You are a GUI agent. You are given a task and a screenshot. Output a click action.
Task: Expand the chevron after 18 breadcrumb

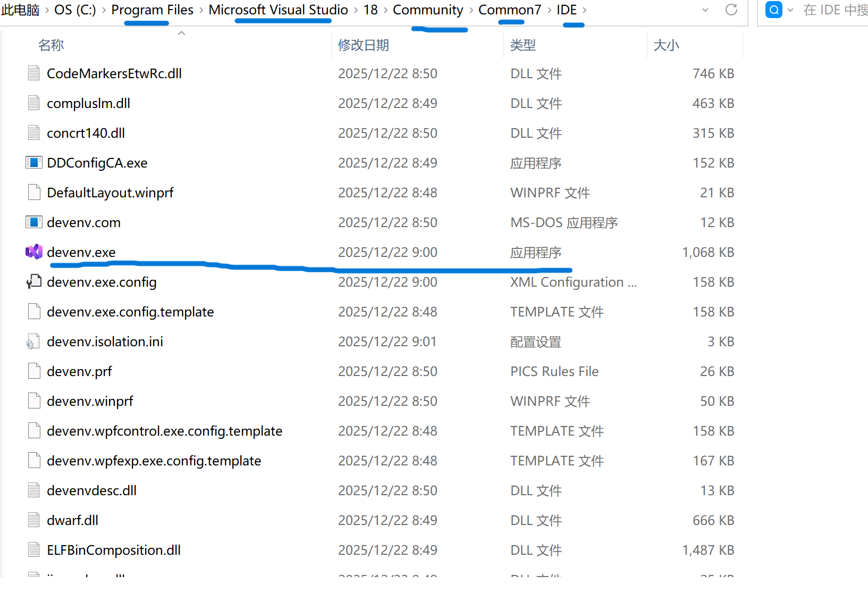coord(385,10)
